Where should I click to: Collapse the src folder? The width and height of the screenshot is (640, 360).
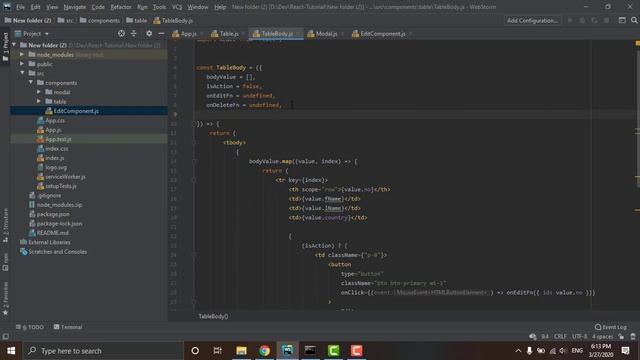pos(22,73)
